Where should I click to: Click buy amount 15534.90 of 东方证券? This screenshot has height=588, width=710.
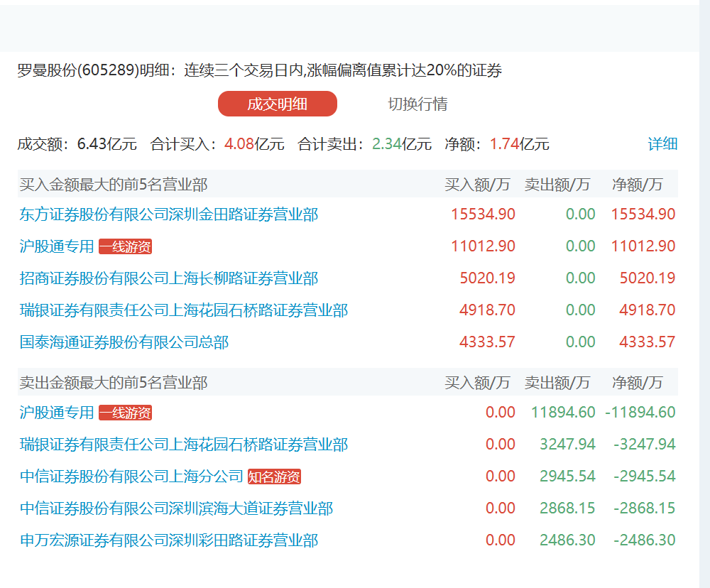click(483, 214)
